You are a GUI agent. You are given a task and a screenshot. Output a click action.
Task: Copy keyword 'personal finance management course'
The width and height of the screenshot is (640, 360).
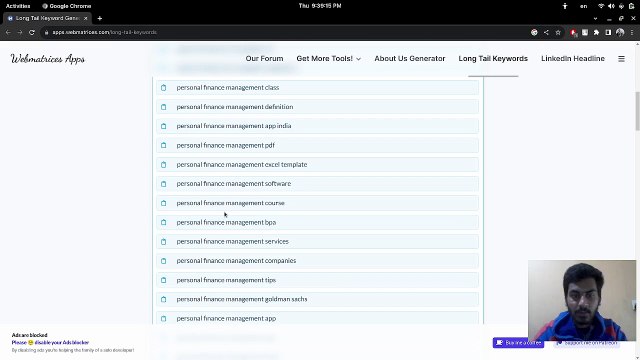point(164,203)
